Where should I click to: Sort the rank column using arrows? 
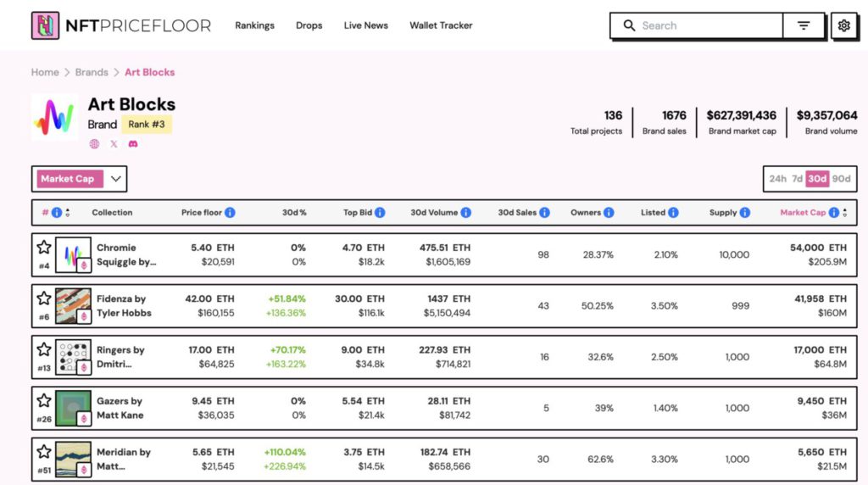pos(68,213)
